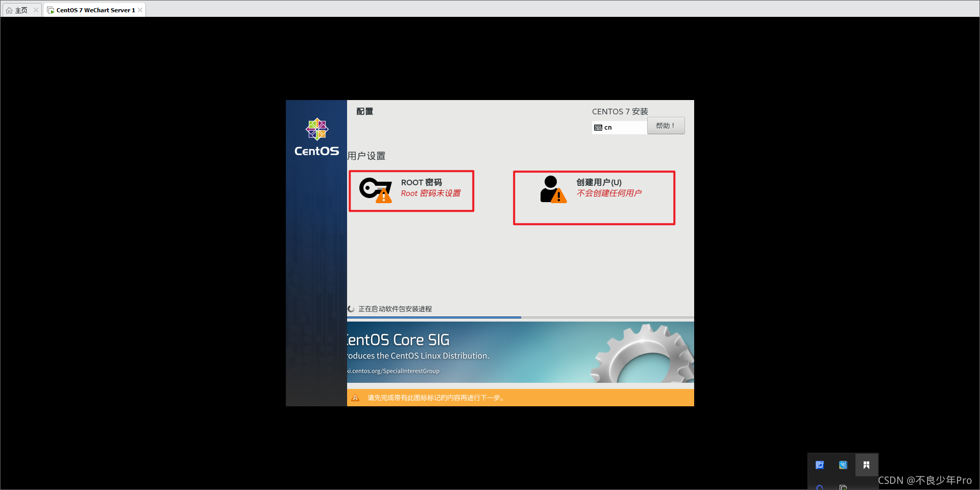Screen dimensions: 980x490
Task: Open the ROOT 密码 key icon
Action: [x=376, y=190]
